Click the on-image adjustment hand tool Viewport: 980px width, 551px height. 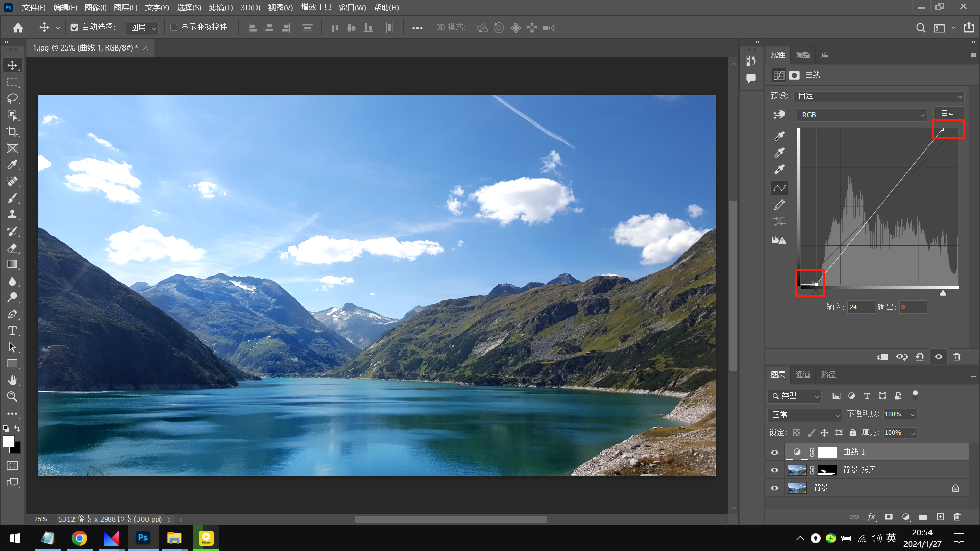(x=779, y=115)
